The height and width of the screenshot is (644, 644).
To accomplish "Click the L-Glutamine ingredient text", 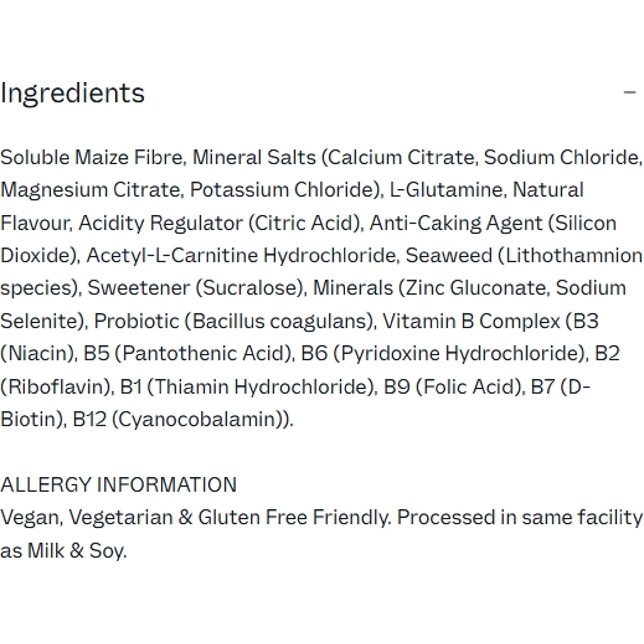I will point(446,190).
